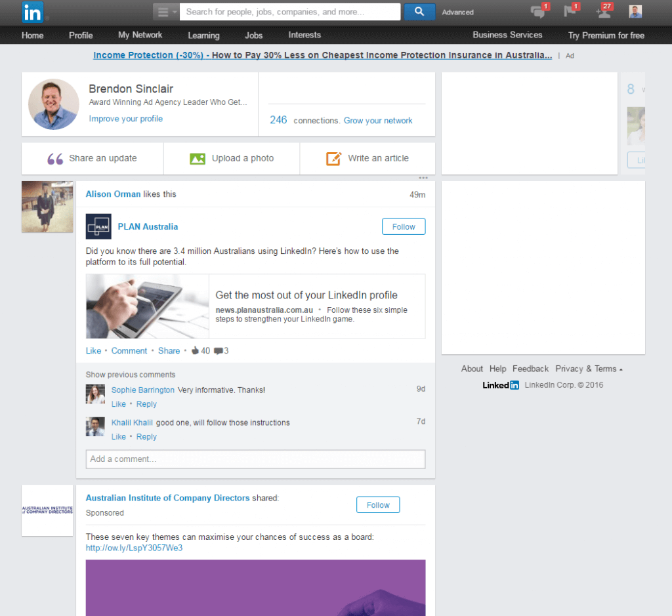Click Khalil Khalil's avatar
672x616 pixels.
(95, 426)
